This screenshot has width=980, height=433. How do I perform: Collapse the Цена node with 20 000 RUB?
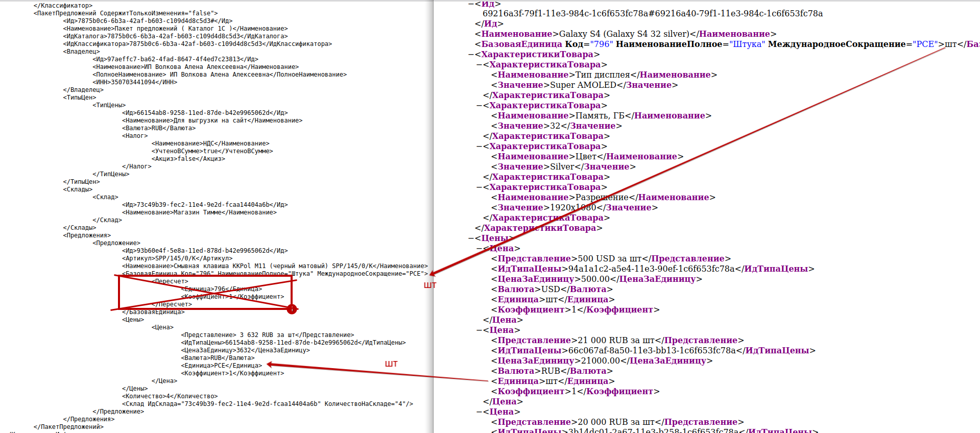pyautogui.click(x=479, y=412)
